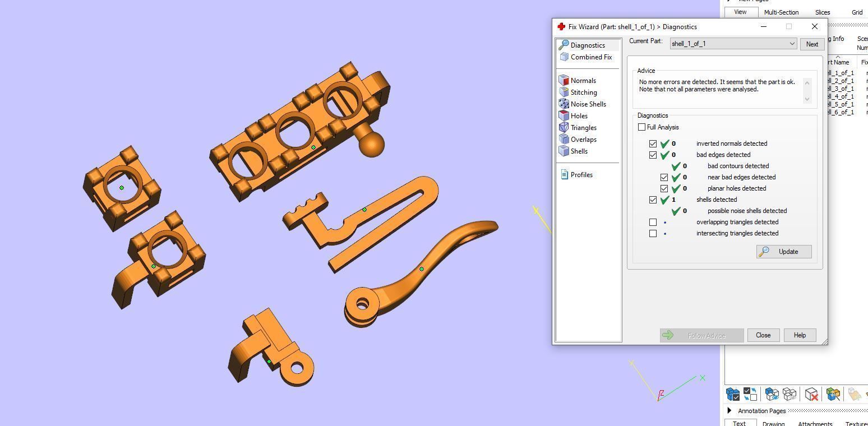The height and width of the screenshot is (426, 868).
Task: Click the Part Name column header
Action: [839, 62]
